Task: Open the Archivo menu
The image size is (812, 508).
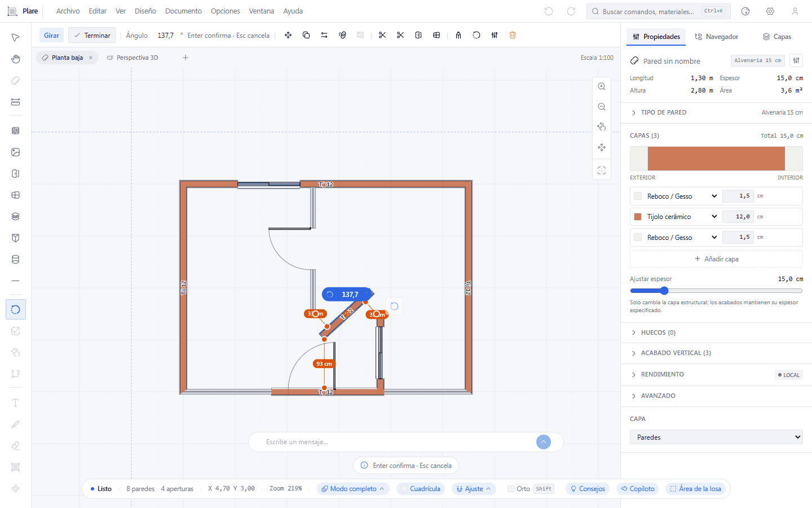Action: [x=68, y=11]
